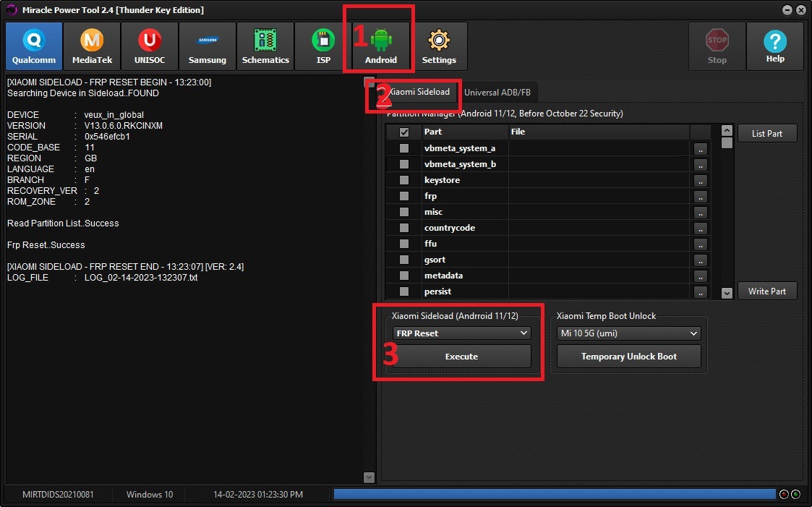Image resolution: width=812 pixels, height=507 pixels.
Task: Browse file for persist partition
Action: click(x=700, y=292)
